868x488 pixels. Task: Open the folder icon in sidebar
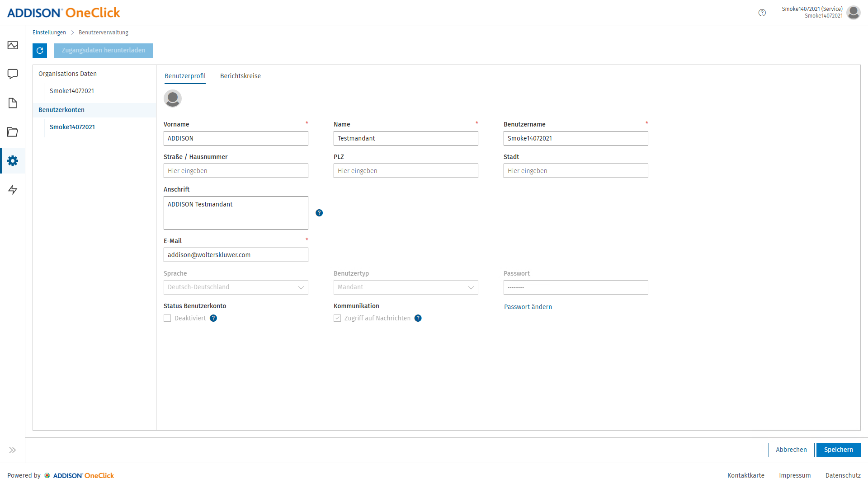coord(13,132)
